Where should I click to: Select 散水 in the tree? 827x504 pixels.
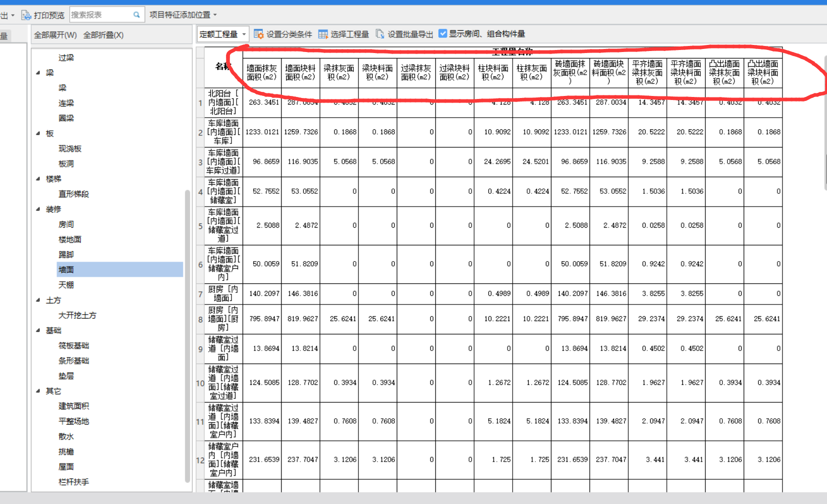point(66,436)
